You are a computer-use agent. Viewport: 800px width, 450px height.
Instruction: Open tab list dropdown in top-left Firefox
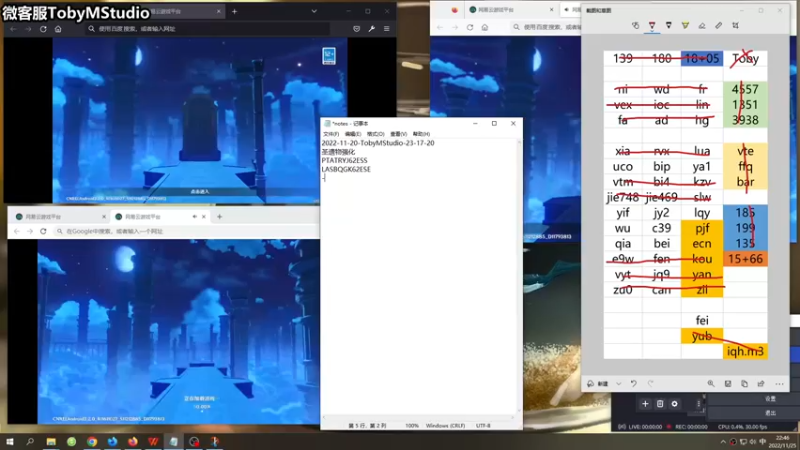point(314,11)
